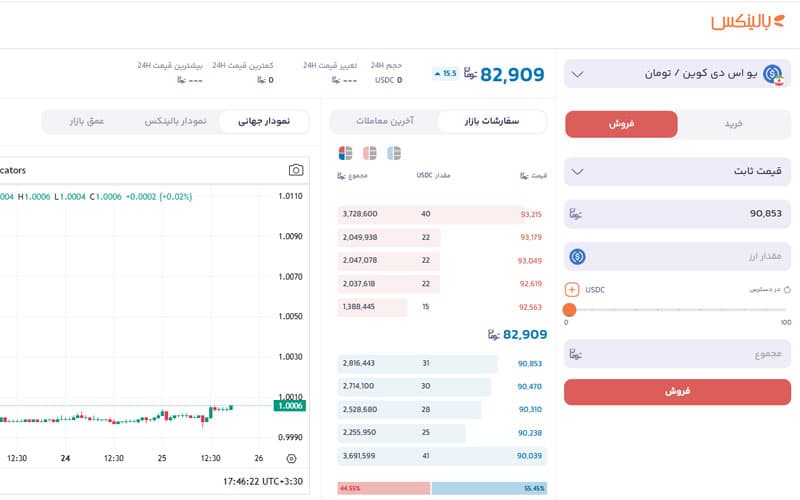Switch to the latest trades (آخرین معاملات) tab

[384, 122]
